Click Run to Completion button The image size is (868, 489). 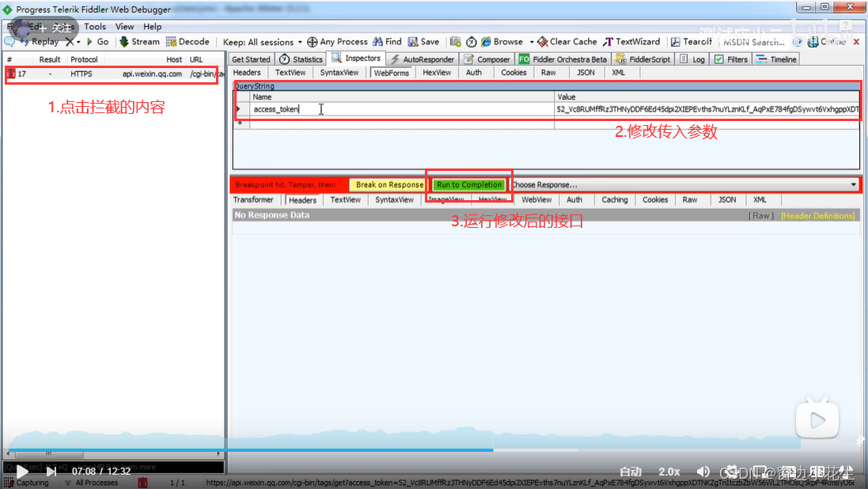point(469,184)
